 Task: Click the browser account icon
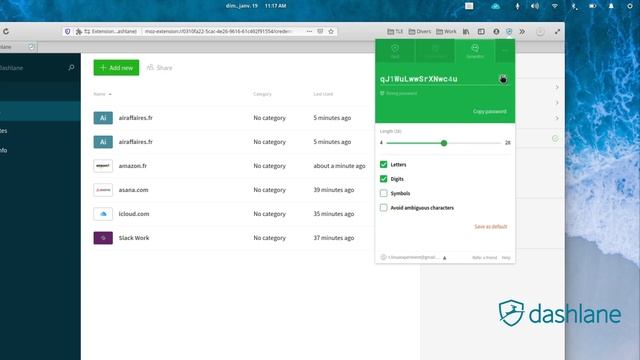pos(496,31)
